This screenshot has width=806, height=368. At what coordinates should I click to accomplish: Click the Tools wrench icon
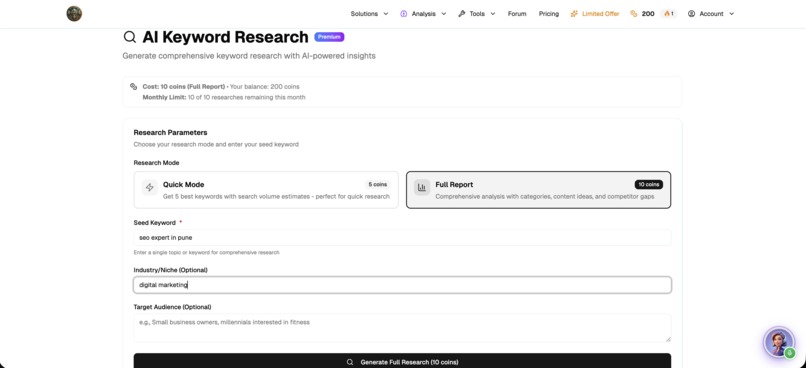(x=462, y=14)
